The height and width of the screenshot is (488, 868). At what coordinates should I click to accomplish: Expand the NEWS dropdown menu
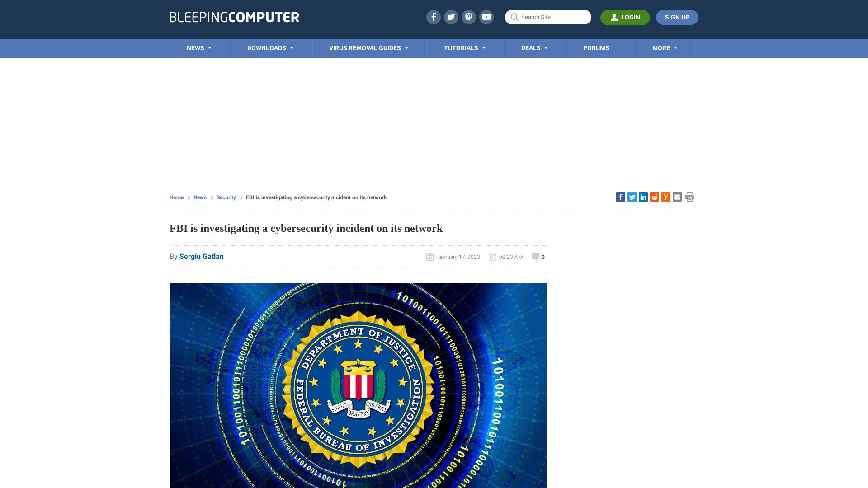199,47
